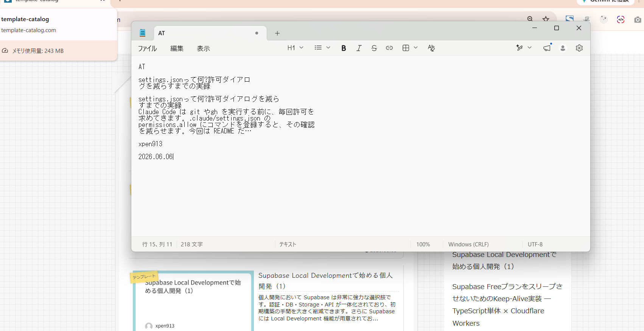Image resolution: width=644 pixels, height=331 pixels.
Task: Add a new tab with the plus button
Action: 277,33
